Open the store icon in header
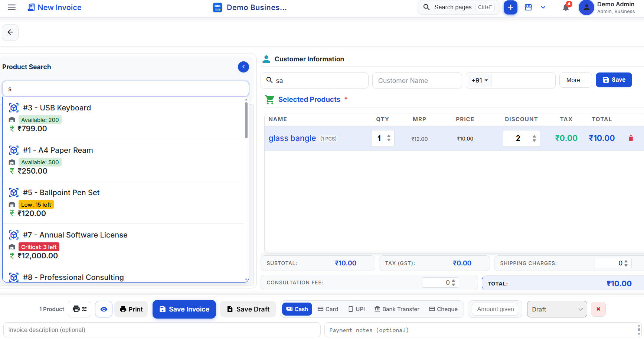This screenshot has height=339, width=644. pos(528,7)
